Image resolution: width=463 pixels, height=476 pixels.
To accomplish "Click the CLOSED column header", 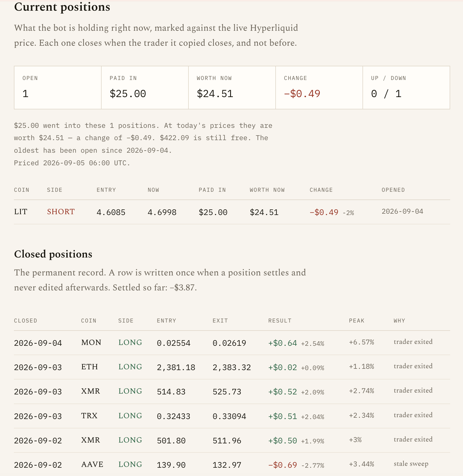I will (x=26, y=321).
